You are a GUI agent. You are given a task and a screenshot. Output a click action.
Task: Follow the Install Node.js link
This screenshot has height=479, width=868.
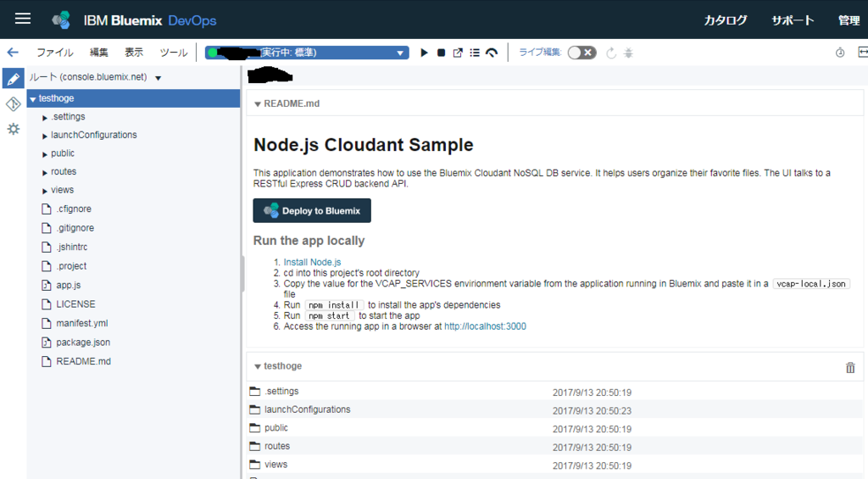pos(312,262)
